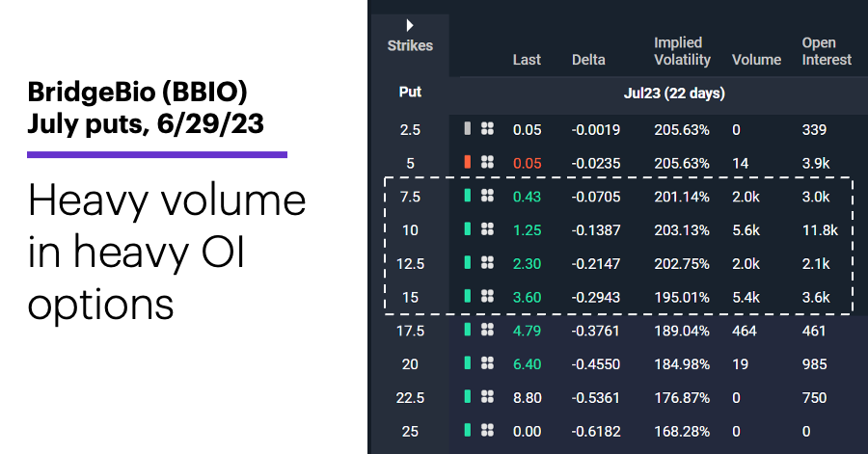Viewport: 868px width, 454px height.
Task: Expand the Strikes column arrow
Action: coord(410,25)
